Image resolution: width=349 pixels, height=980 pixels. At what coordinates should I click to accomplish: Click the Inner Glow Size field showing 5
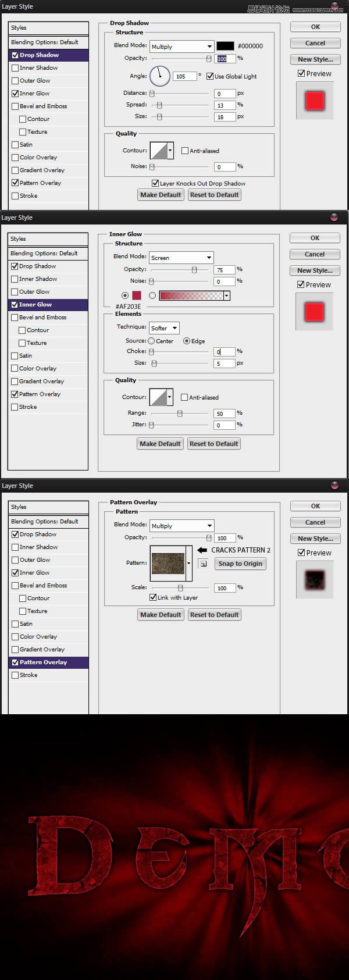coord(225,364)
